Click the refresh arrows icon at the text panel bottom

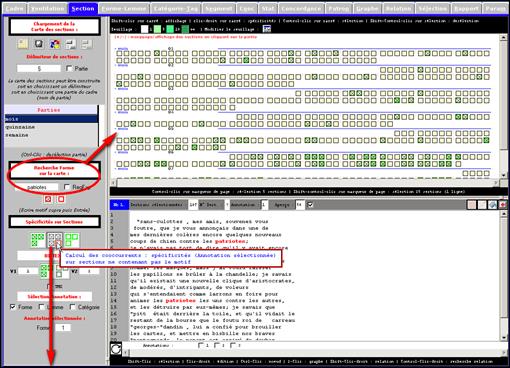116,349
